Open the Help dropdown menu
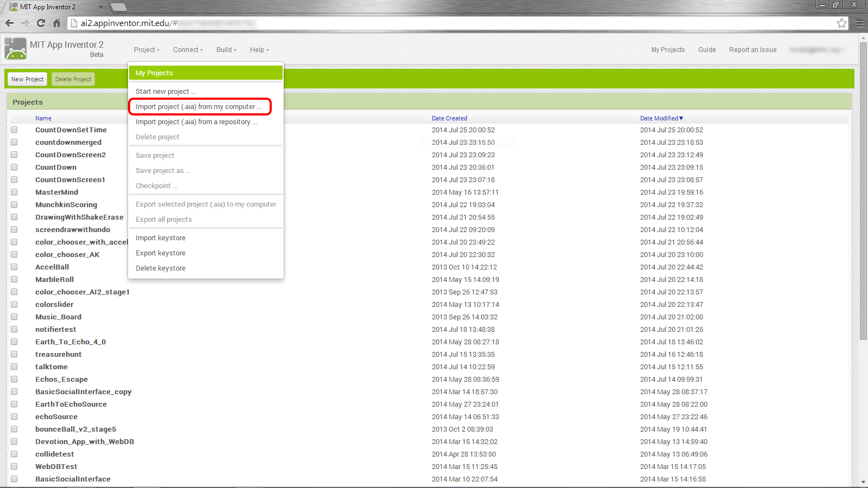Image resolution: width=868 pixels, height=488 pixels. tap(259, 50)
